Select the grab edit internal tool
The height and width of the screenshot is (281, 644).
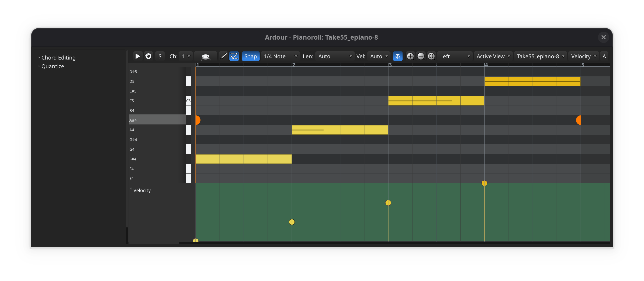coord(234,56)
